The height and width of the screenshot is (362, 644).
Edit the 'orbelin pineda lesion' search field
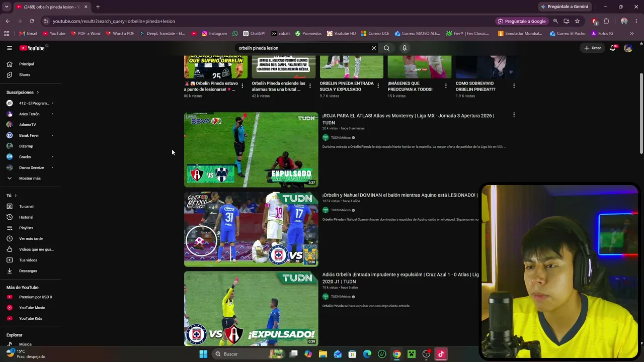303,48
